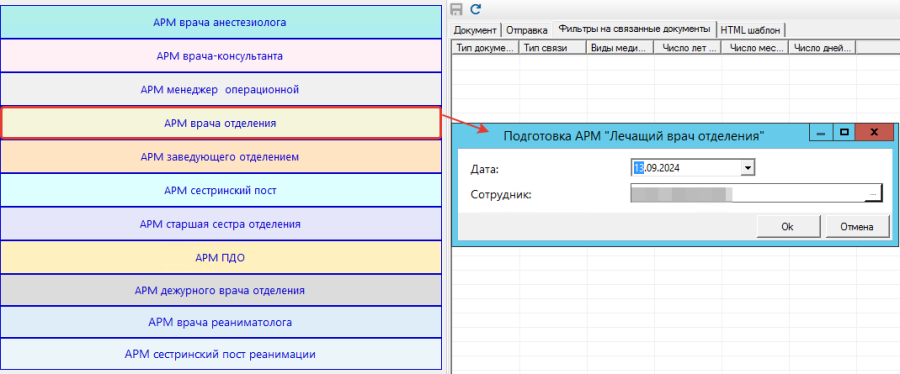Open the HTML шаблон tab
The width and height of the screenshot is (900, 374).
pyautogui.click(x=751, y=30)
